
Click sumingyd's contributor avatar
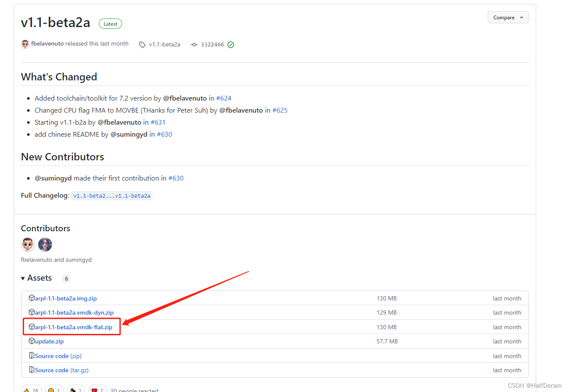click(x=45, y=245)
